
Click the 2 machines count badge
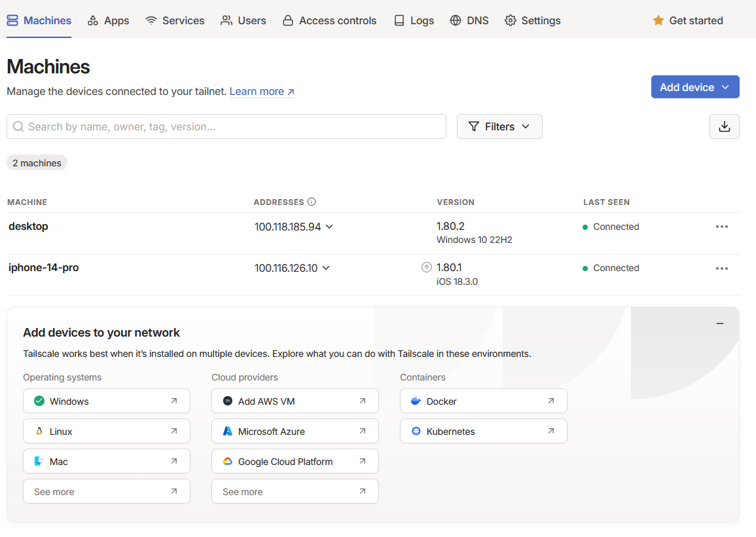tap(37, 163)
